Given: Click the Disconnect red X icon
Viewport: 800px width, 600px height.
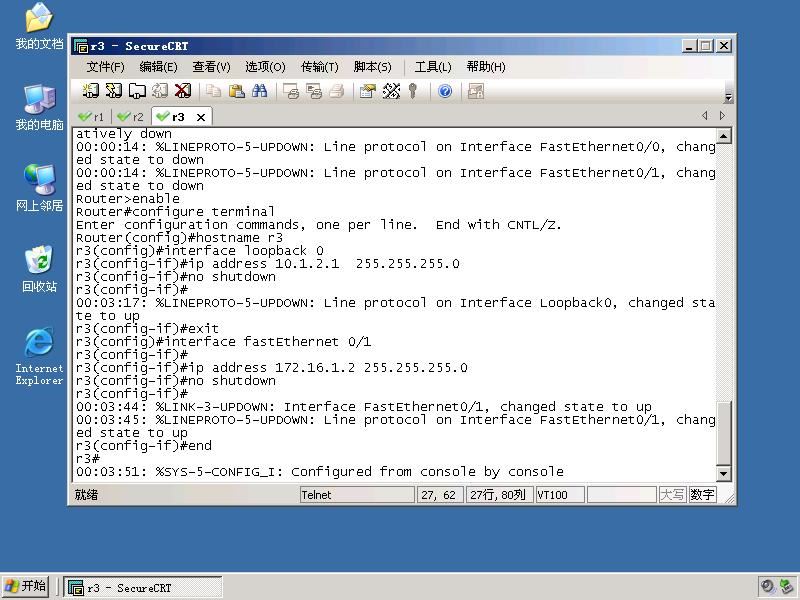Looking at the screenshot, I should click(183, 91).
